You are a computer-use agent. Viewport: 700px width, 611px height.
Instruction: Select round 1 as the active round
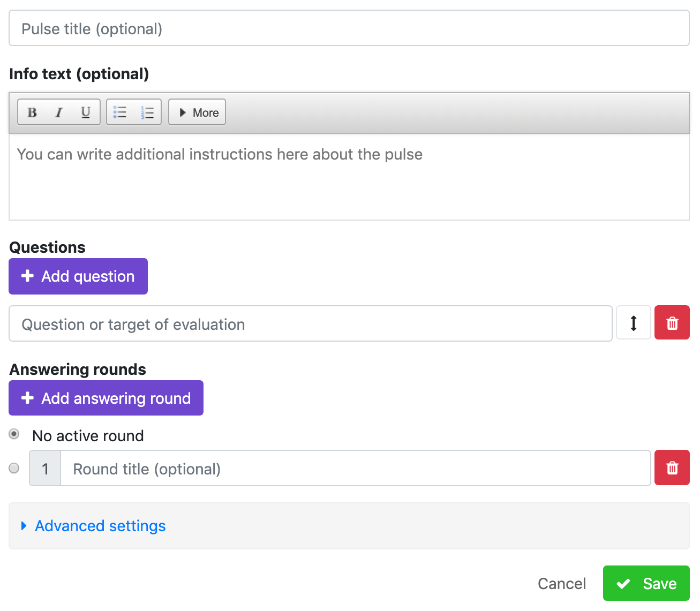(14, 468)
